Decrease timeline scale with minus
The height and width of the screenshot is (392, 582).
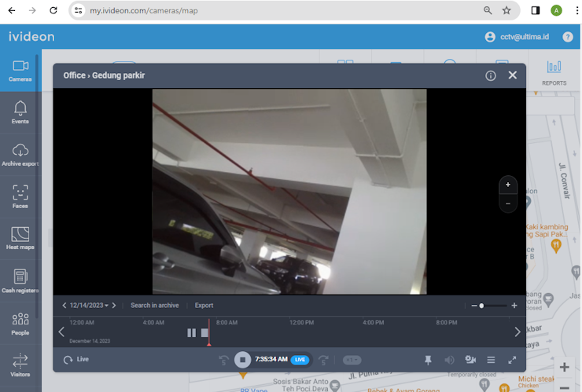(474, 306)
